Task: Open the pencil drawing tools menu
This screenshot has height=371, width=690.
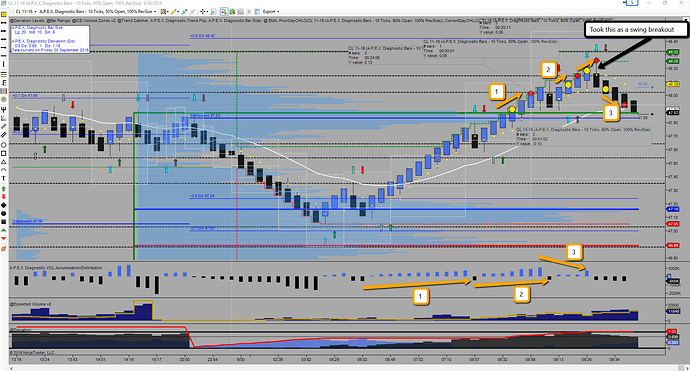Action: tap(175, 11)
